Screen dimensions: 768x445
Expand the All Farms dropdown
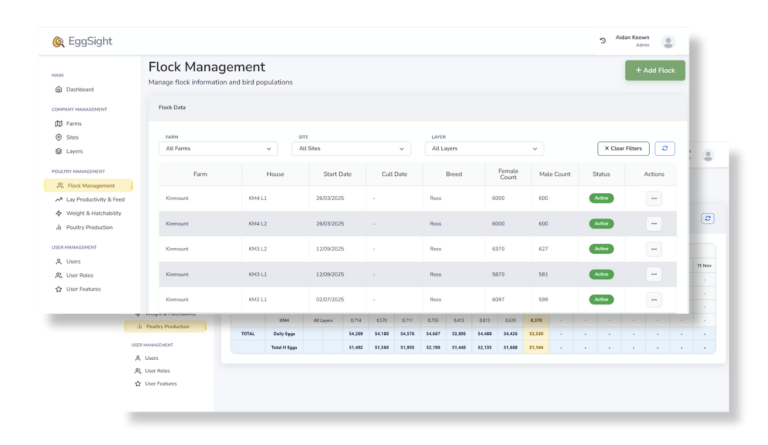click(x=218, y=148)
